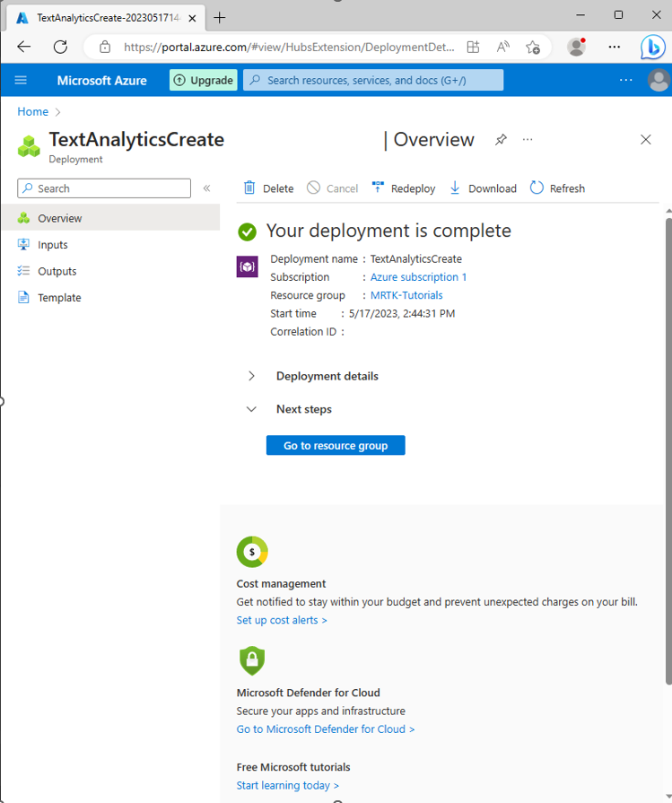Viewport: 672px width, 803px height.
Task: Click the Start learning today link
Action: click(288, 786)
